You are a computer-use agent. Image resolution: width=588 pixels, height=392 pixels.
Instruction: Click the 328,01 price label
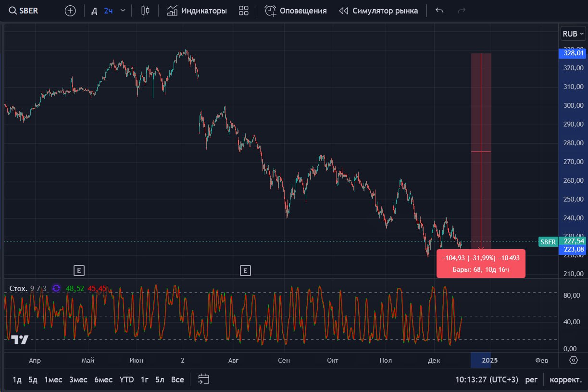572,53
